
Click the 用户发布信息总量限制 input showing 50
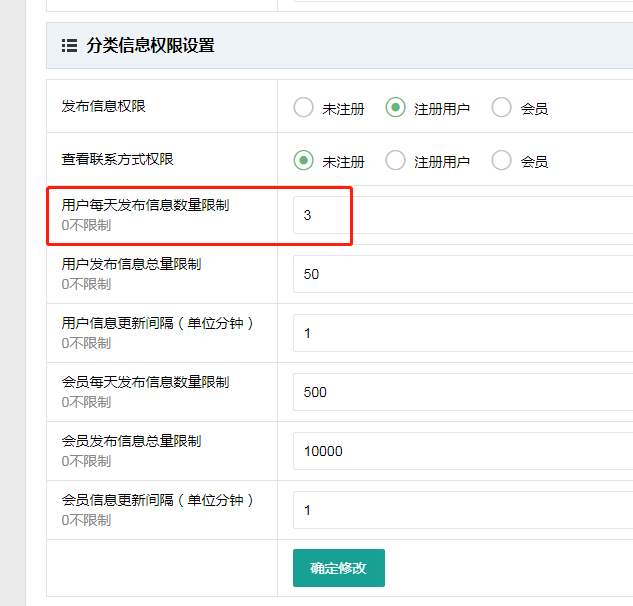point(462,274)
